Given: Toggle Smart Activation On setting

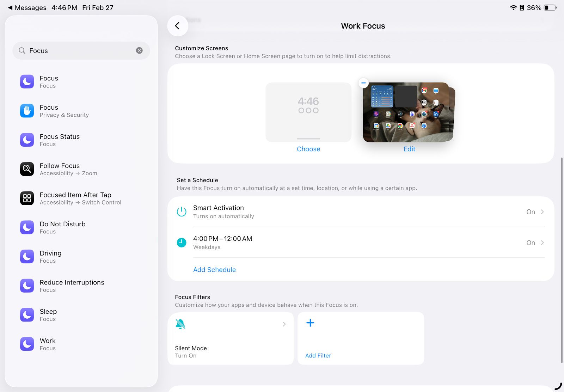Looking at the screenshot, I should click(x=531, y=212).
